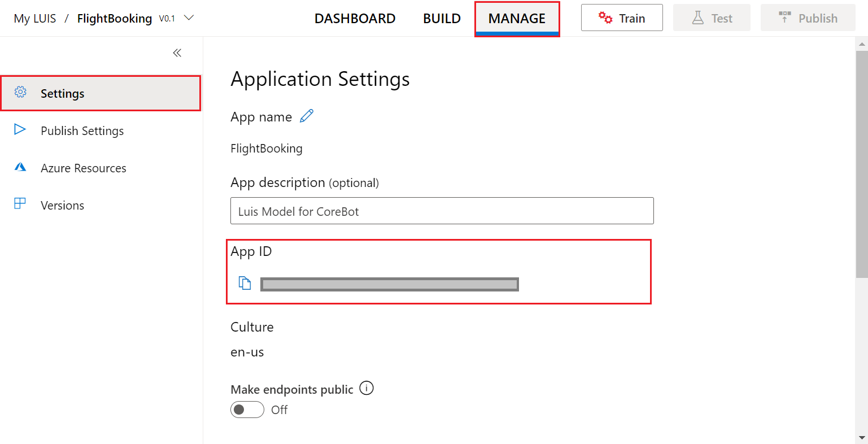Viewport: 868px width, 444px height.
Task: Click the pencil icon to edit App name
Action: 307,116
